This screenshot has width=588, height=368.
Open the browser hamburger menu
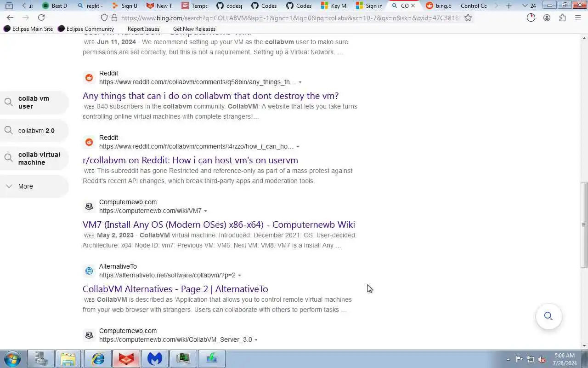point(578,17)
